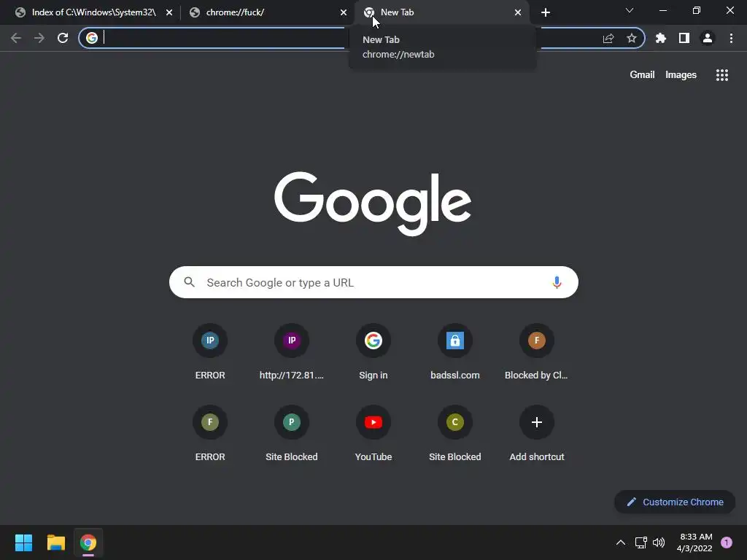Open File Explorer from the taskbar
The image size is (747, 560).
tap(55, 542)
